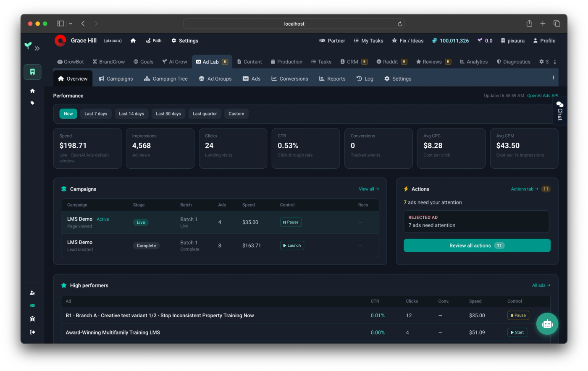Select the building icon in left sidebar

[32, 72]
